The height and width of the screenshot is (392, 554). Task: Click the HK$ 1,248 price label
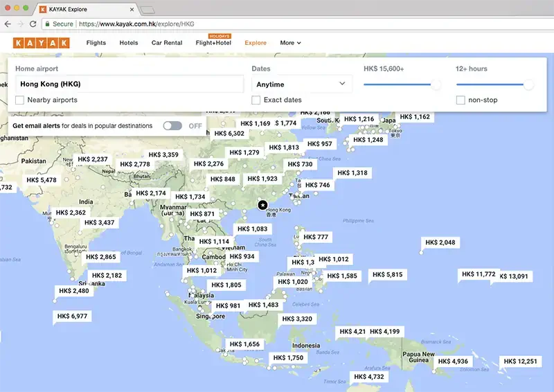[x=368, y=140]
